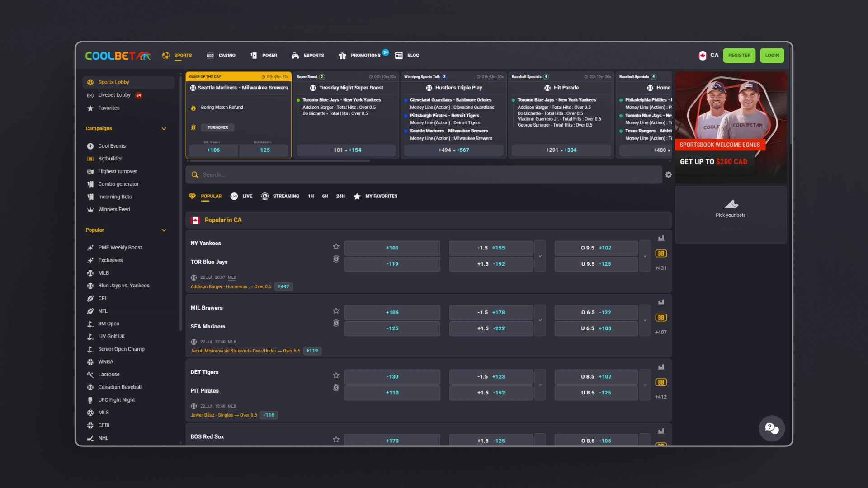Expand handicap options for Brewers match

click(540, 320)
